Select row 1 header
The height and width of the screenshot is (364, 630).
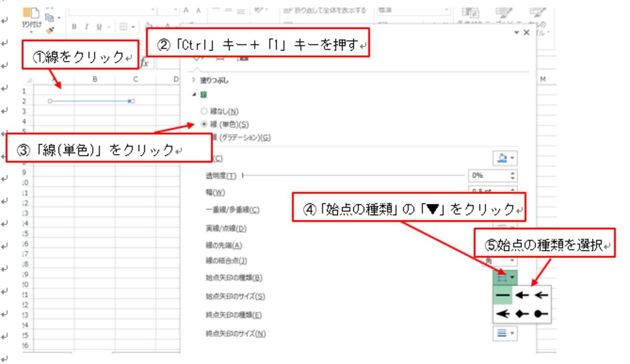(25, 90)
